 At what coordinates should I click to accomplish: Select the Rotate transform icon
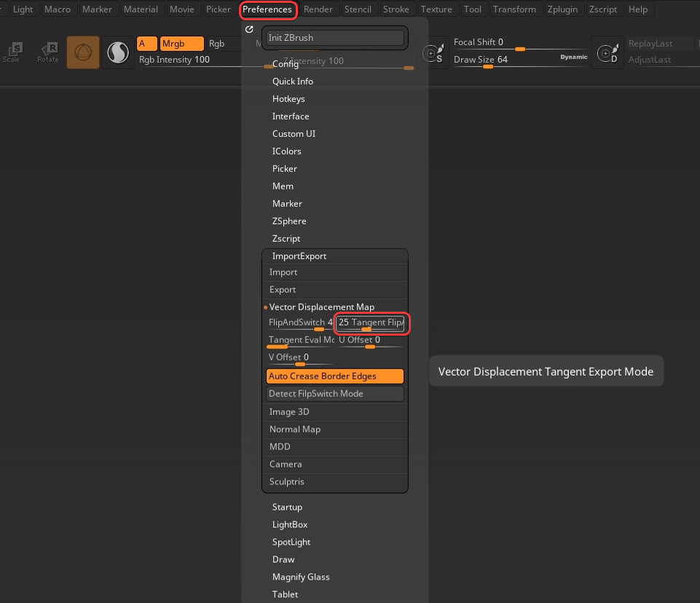tap(48, 52)
